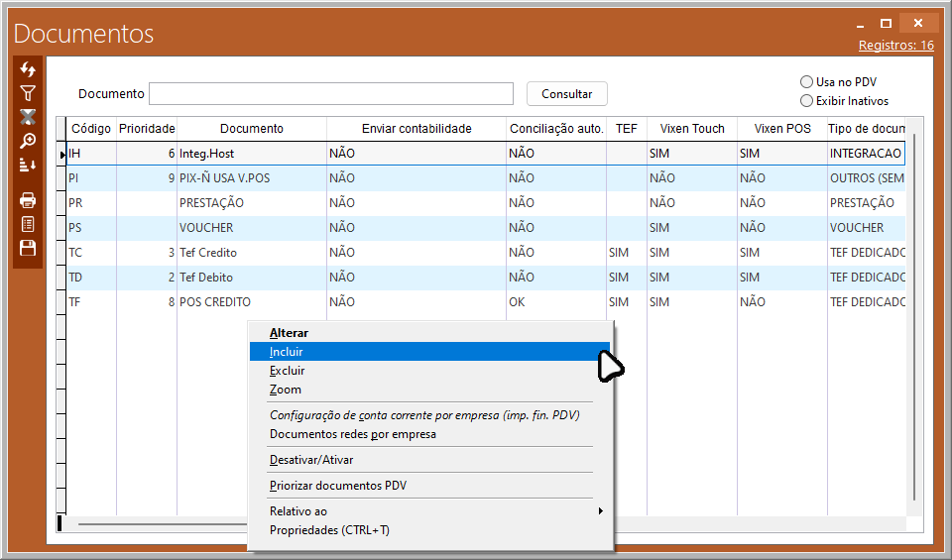Click 'Desativar/Ativar' menu entry
This screenshot has width=952, height=560.
tap(311, 460)
